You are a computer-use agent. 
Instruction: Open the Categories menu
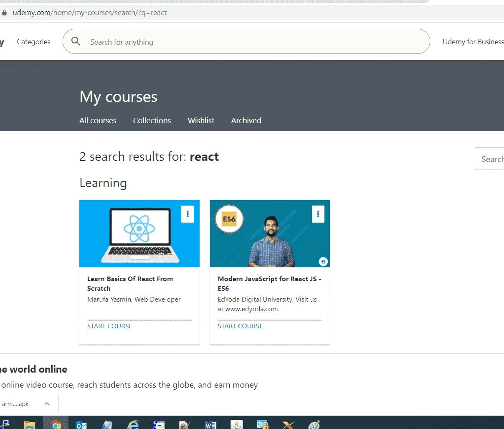pyautogui.click(x=33, y=42)
